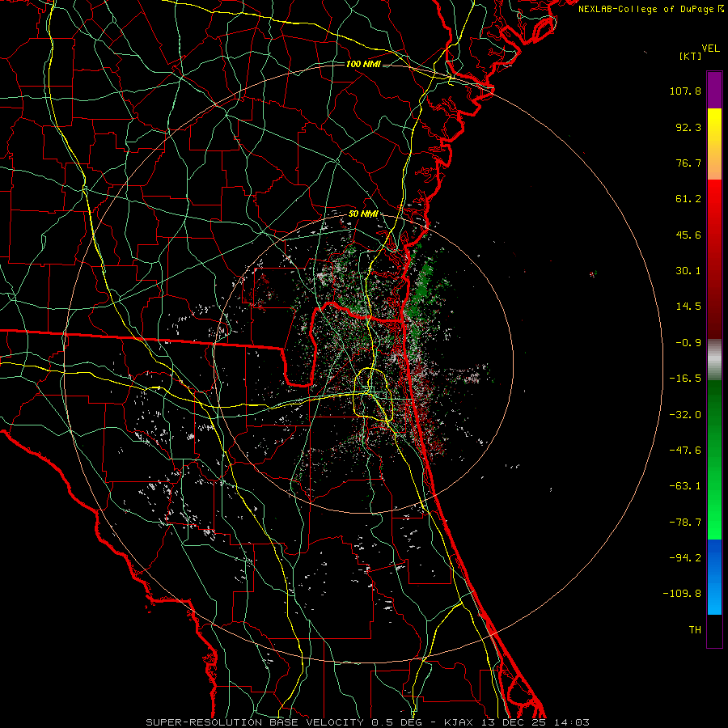The image size is (728, 728).
Task: Select the 92.3 velocity scale value
Action: point(688,127)
